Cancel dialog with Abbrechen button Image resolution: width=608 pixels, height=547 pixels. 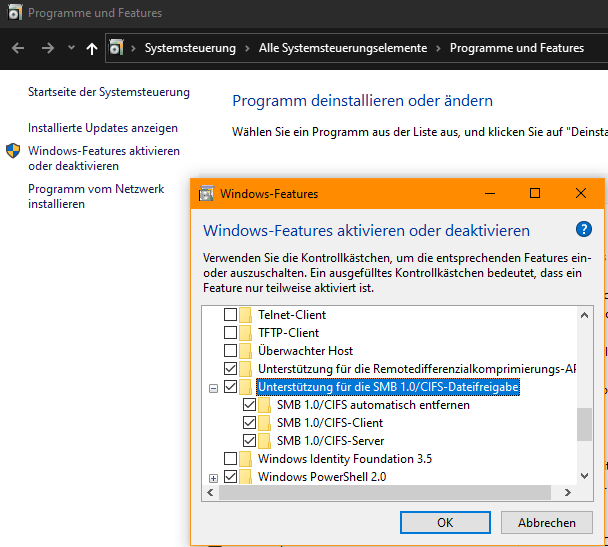(547, 523)
